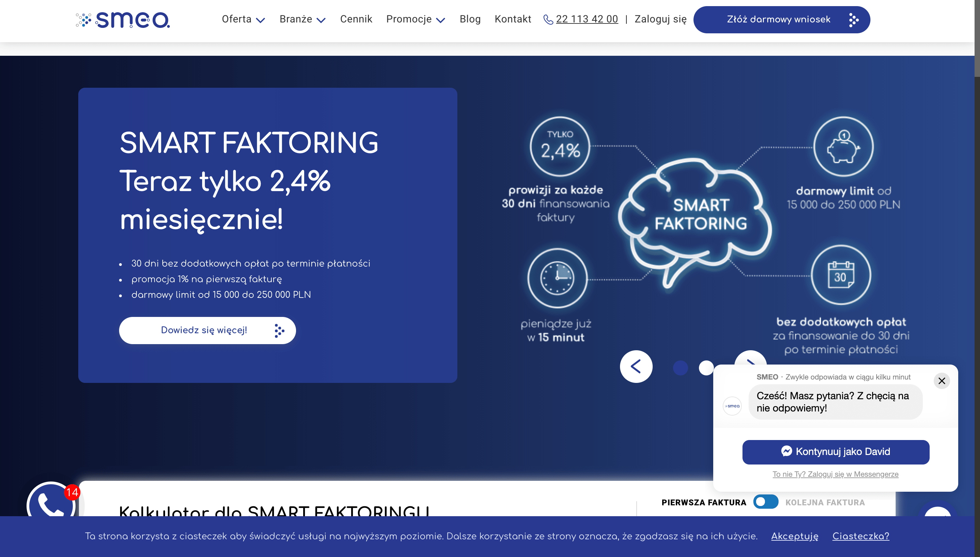Open the Ciasteczka? cookie info link
980x557 pixels.
[861, 536]
